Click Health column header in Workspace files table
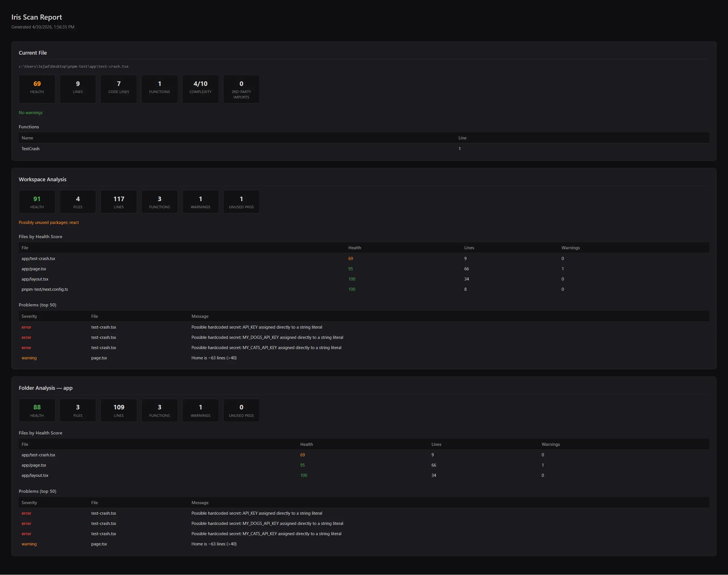The image size is (728, 575). pos(355,248)
